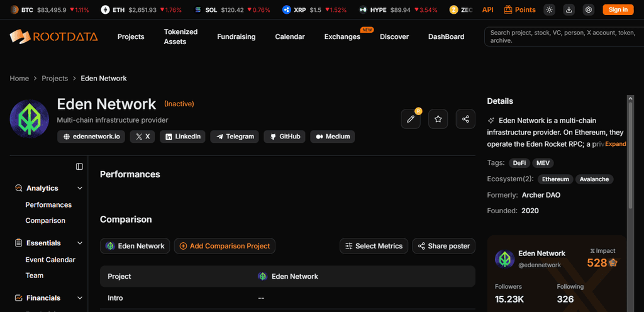The height and width of the screenshot is (312, 644).
Task: Click the Financials section icon
Action: 18,298
